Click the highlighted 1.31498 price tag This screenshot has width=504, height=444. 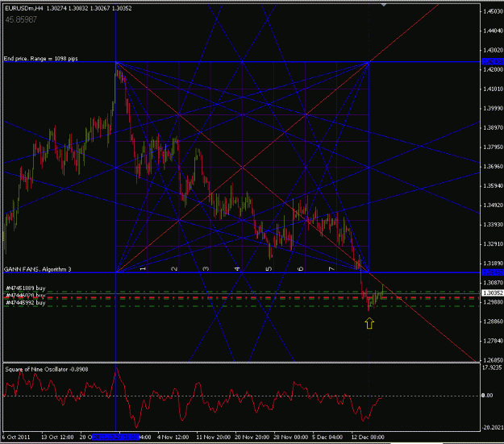coord(493,272)
